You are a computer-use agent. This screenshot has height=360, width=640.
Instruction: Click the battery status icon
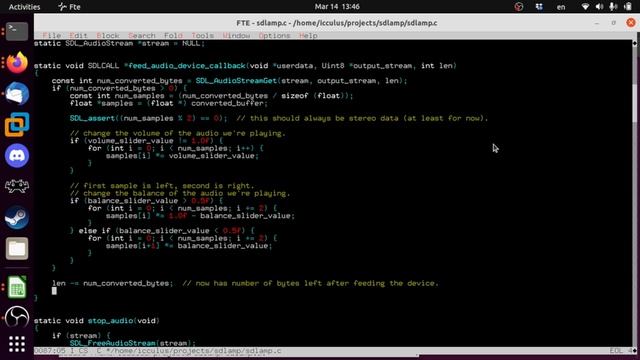(x=628, y=7)
